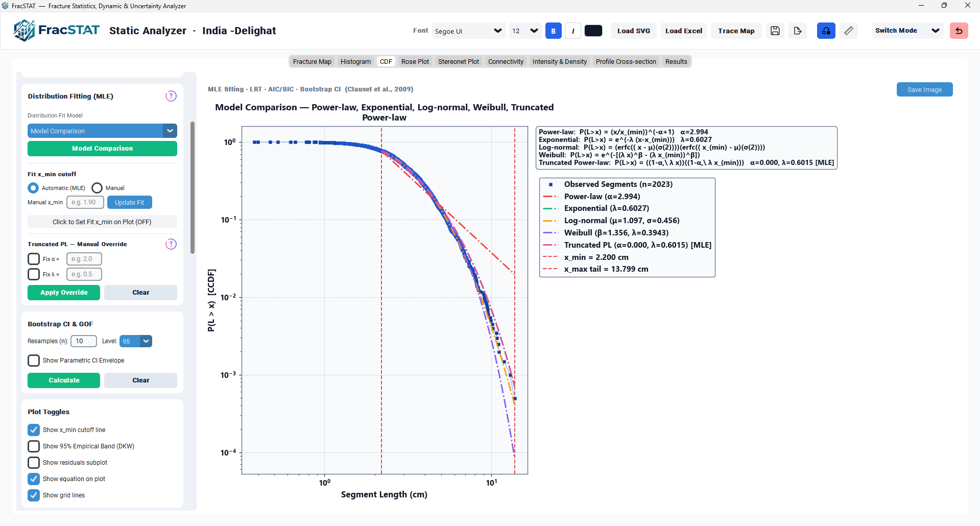This screenshot has width=980, height=526.
Task: Toggle bold font style
Action: point(553,31)
